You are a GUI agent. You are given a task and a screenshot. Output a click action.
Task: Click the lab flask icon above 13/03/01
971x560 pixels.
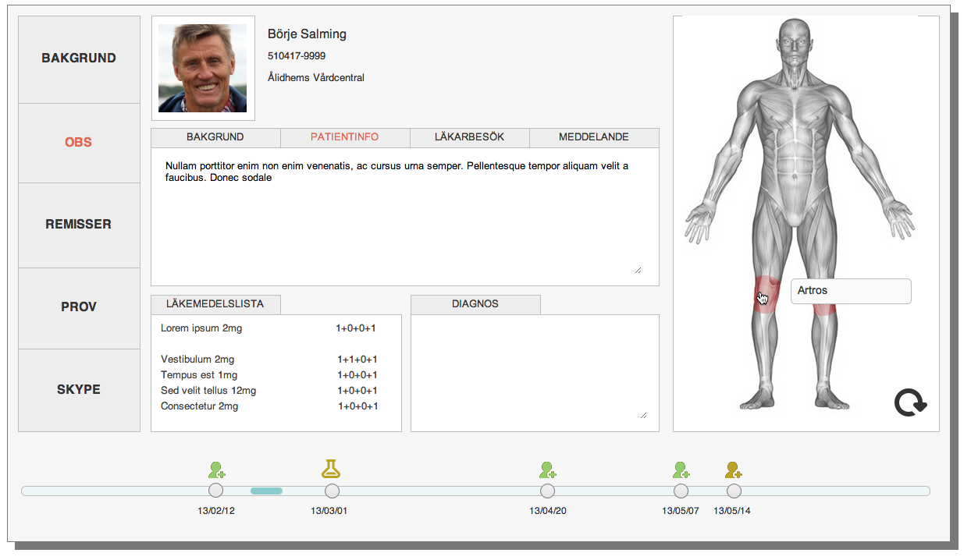click(x=332, y=469)
